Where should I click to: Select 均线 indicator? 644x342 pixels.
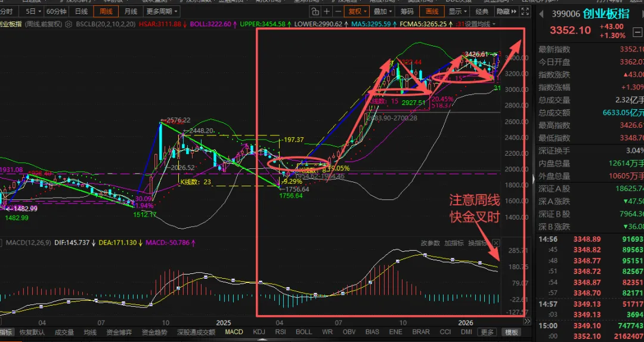pos(90,332)
